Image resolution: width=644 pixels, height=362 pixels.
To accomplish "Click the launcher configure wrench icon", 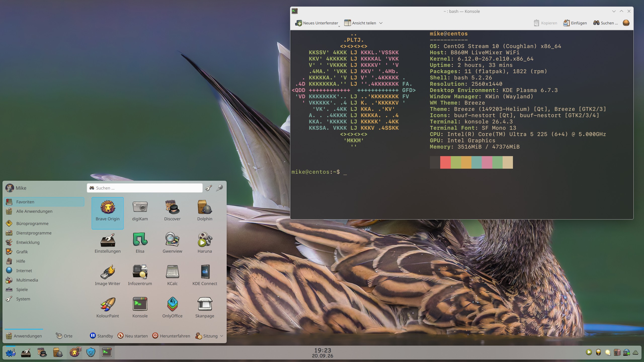I will coord(209,188).
